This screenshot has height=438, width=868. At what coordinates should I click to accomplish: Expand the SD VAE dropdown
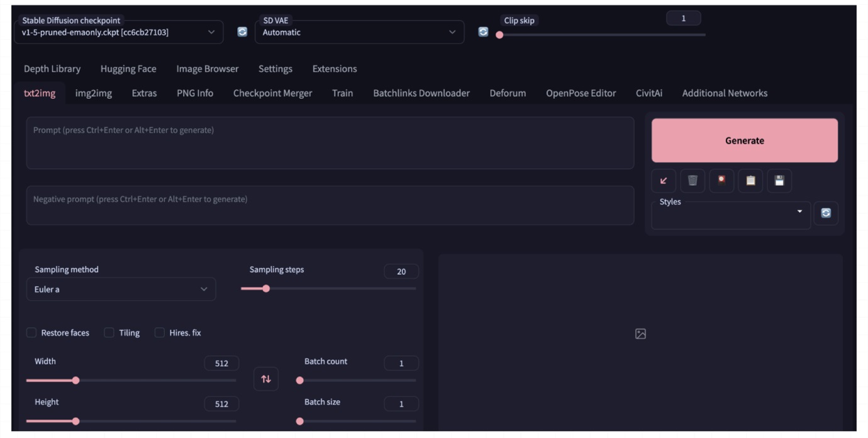[x=359, y=33]
